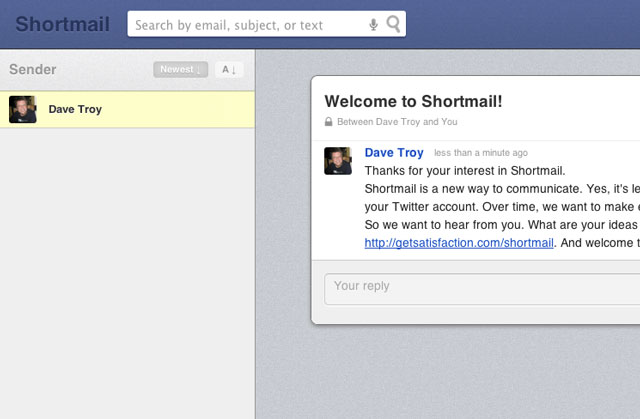640x419 pixels.
Task: Click the Your reply text box
Action: pyautogui.click(x=480, y=287)
